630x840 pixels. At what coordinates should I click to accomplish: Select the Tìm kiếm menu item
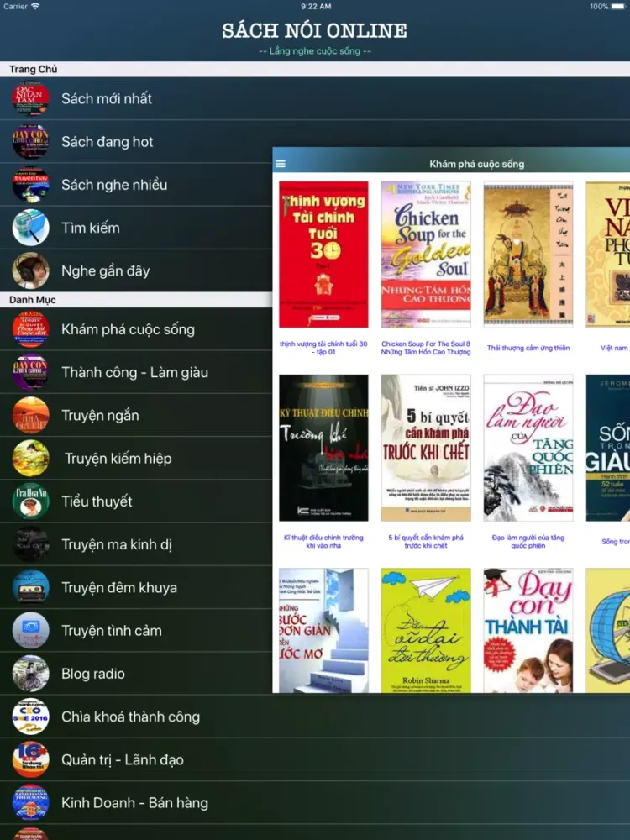[x=136, y=228]
